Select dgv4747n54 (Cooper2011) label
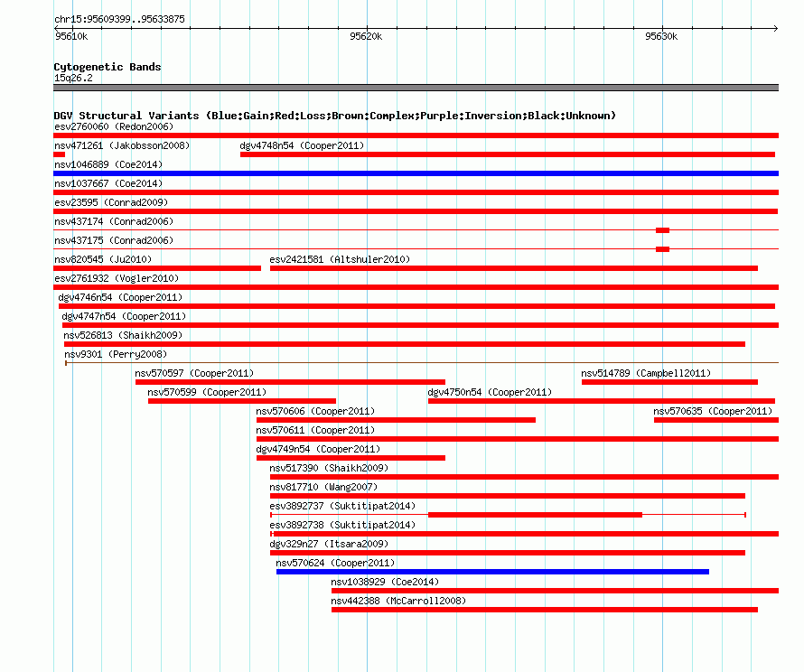Viewport: 804px width, 672px height. [124, 316]
